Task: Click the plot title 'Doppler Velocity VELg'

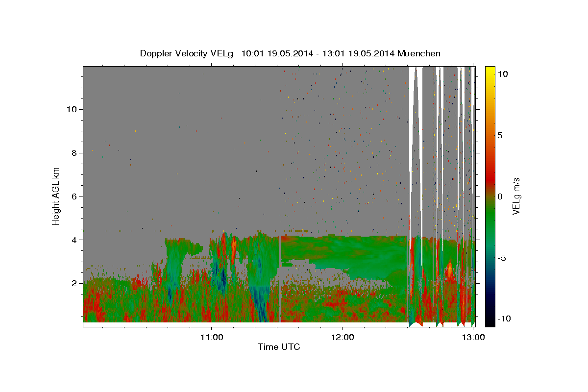Action: [187, 53]
